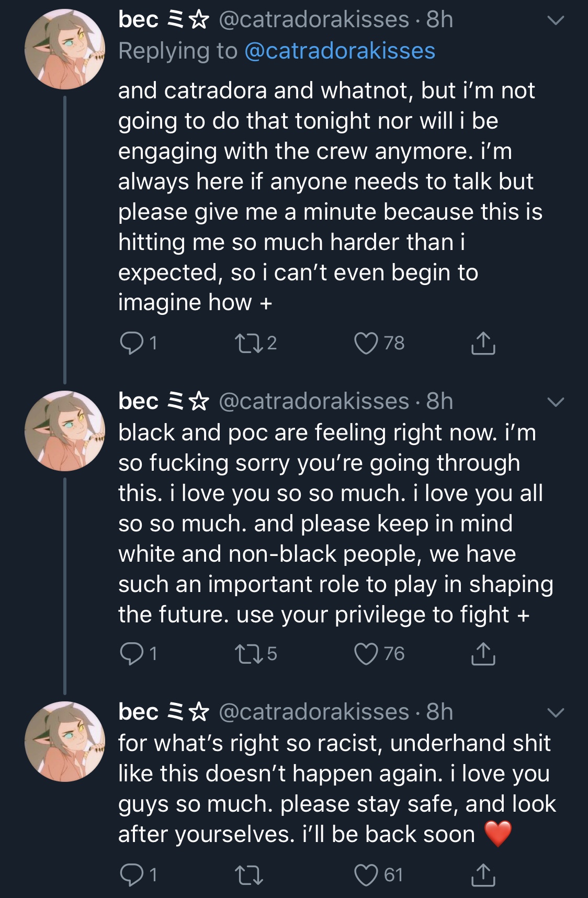Expand the second tweet's chevron menu

pos(556,402)
